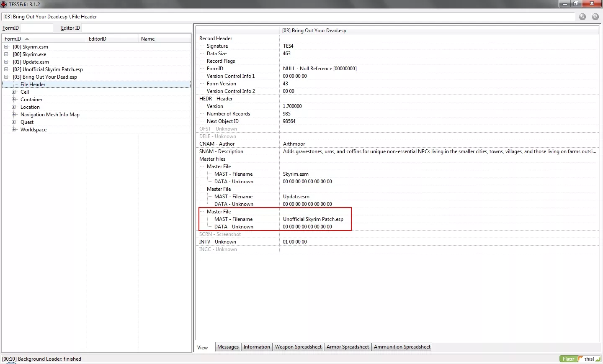Click the SCRN - Screenshot row

click(398, 234)
